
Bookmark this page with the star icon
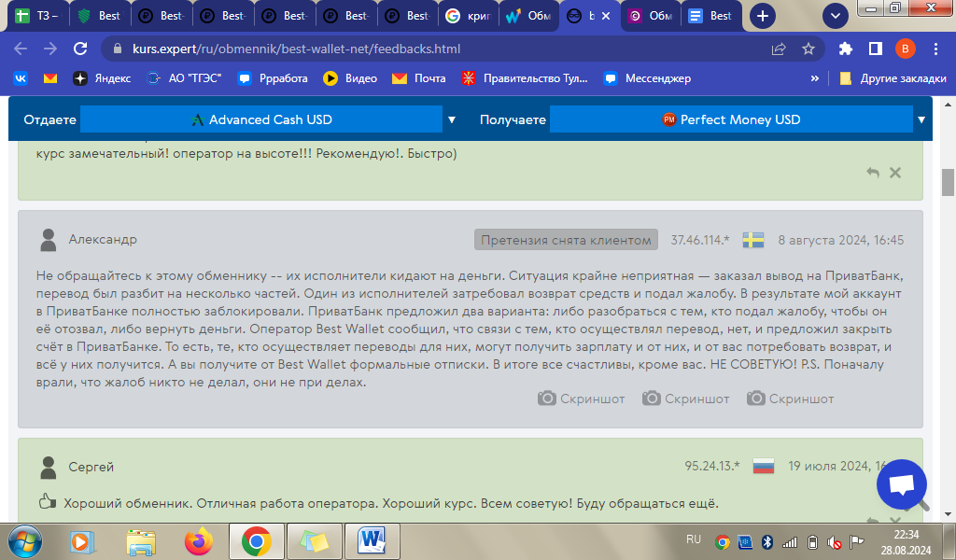(808, 49)
